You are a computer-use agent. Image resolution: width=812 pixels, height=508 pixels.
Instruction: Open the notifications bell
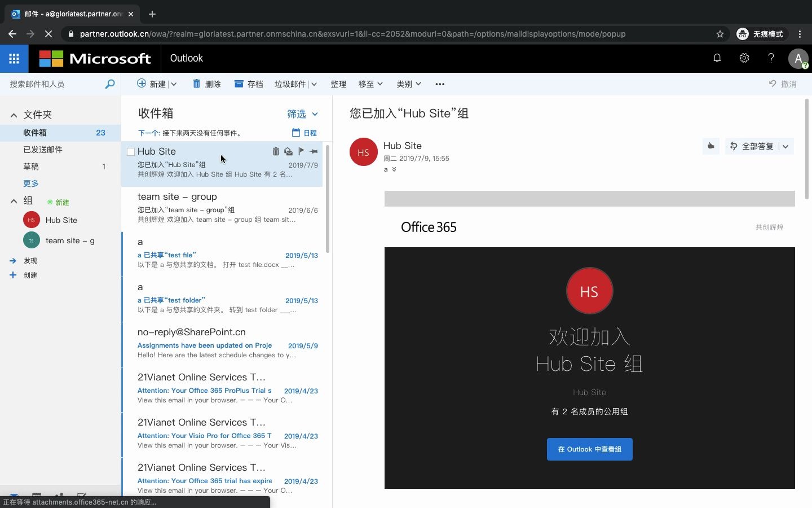(717, 58)
